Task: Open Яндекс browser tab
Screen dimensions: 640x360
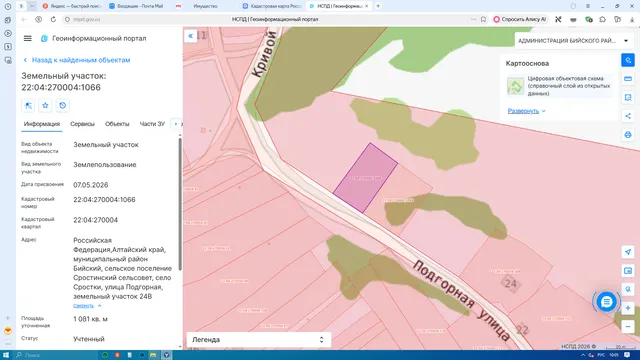Action: pos(72,6)
